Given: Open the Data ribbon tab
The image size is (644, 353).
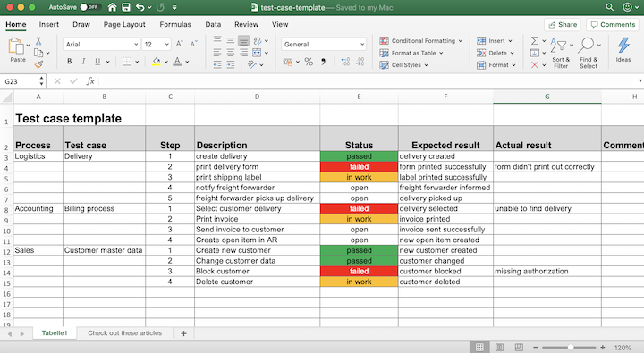Looking at the screenshot, I should tap(213, 24).
